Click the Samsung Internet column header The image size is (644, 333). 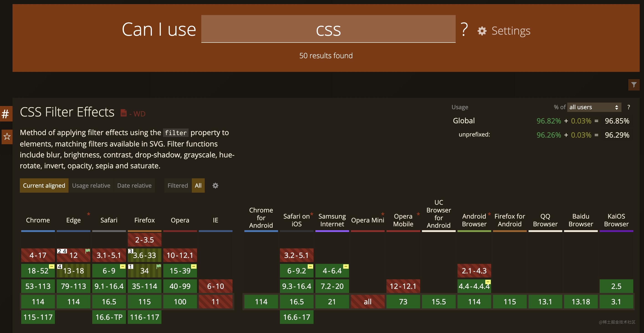pos(332,220)
